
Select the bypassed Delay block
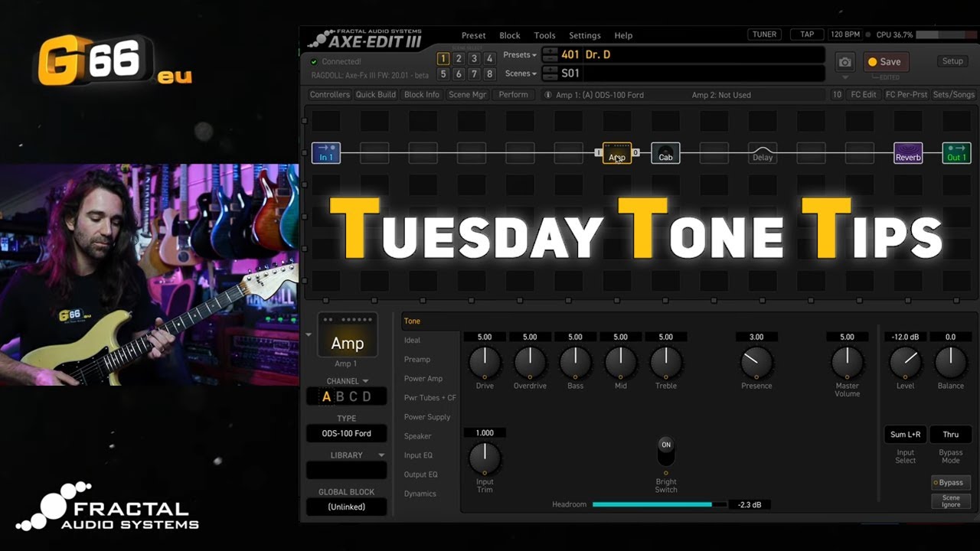763,153
